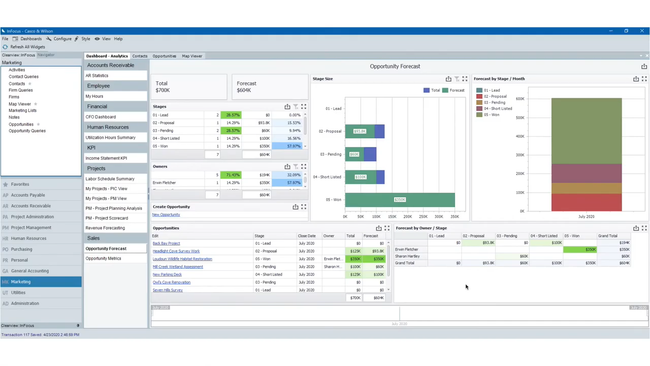The image size is (650, 366).
Task: Maximize the Create Opportunity widget
Action: click(304, 207)
